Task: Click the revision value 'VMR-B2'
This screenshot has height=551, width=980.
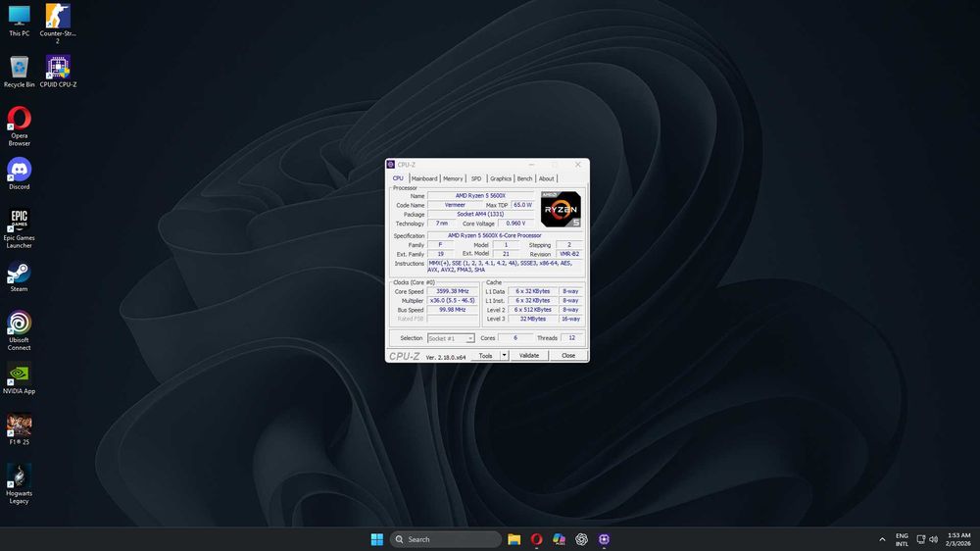Action: [569, 254]
